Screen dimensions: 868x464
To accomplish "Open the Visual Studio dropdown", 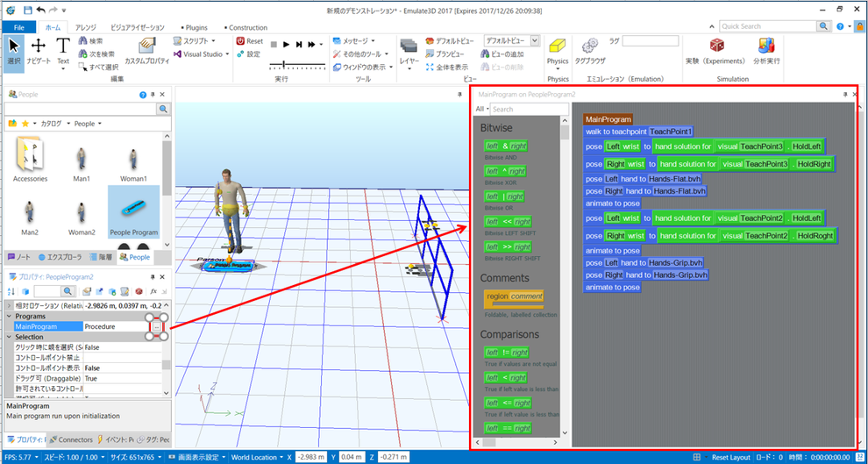I will (x=202, y=54).
